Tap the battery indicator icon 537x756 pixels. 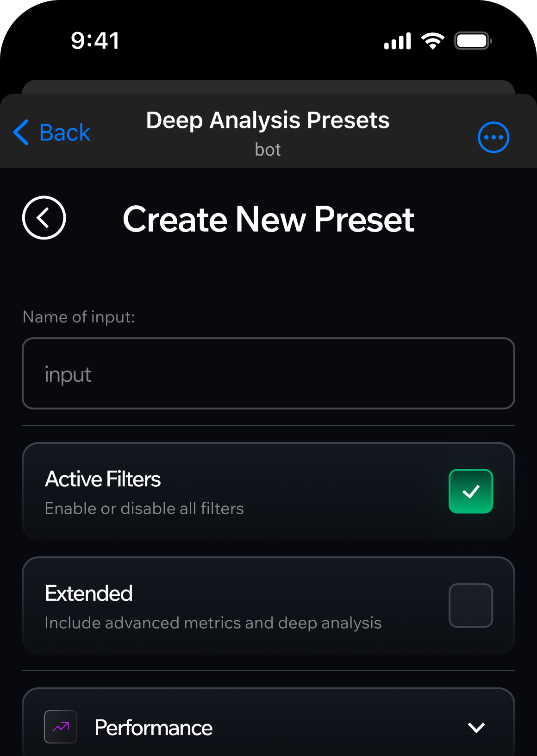(x=473, y=41)
